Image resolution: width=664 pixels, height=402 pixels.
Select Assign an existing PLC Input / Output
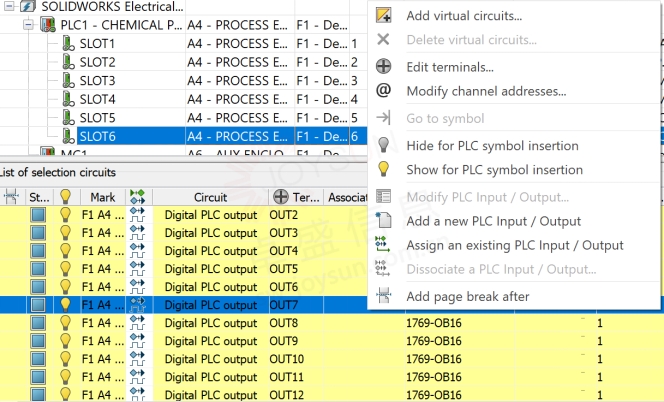(x=515, y=245)
